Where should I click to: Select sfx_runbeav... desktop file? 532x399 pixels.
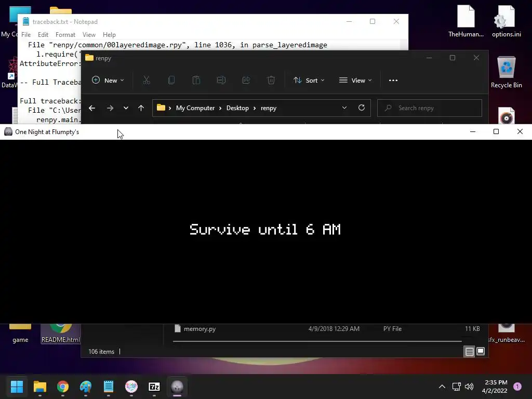click(506, 334)
